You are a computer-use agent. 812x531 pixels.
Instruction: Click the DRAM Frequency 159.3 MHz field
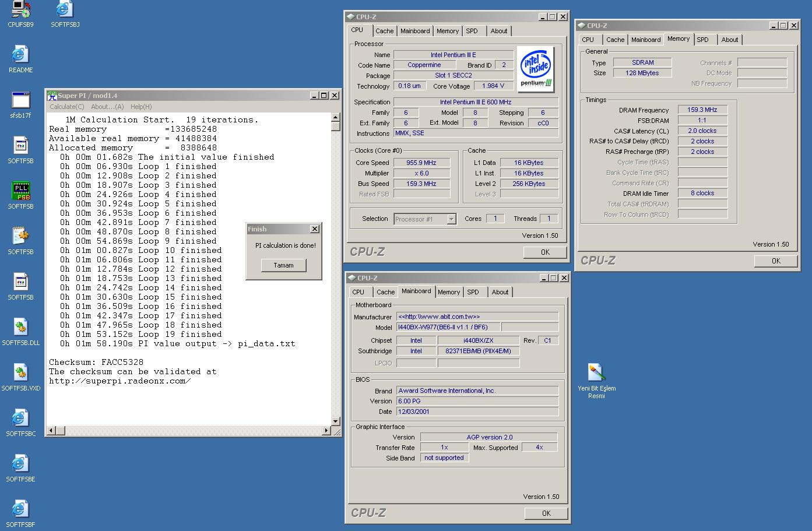point(702,110)
